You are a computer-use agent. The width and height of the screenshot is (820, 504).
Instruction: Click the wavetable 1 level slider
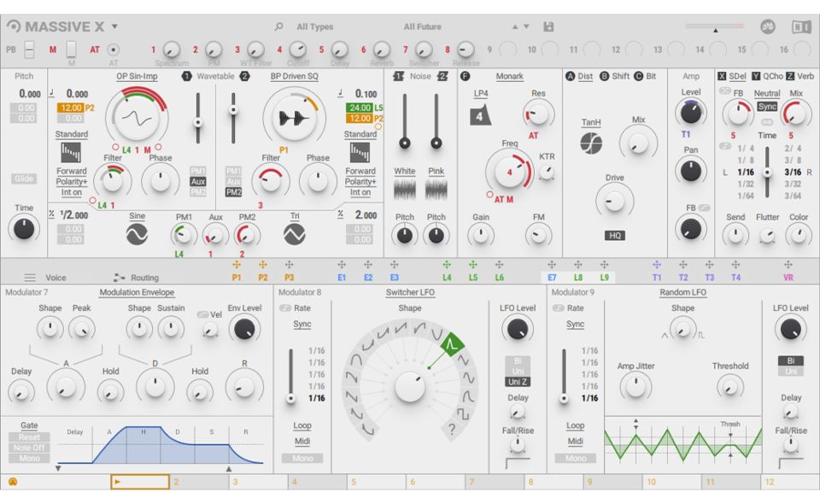coord(198,118)
